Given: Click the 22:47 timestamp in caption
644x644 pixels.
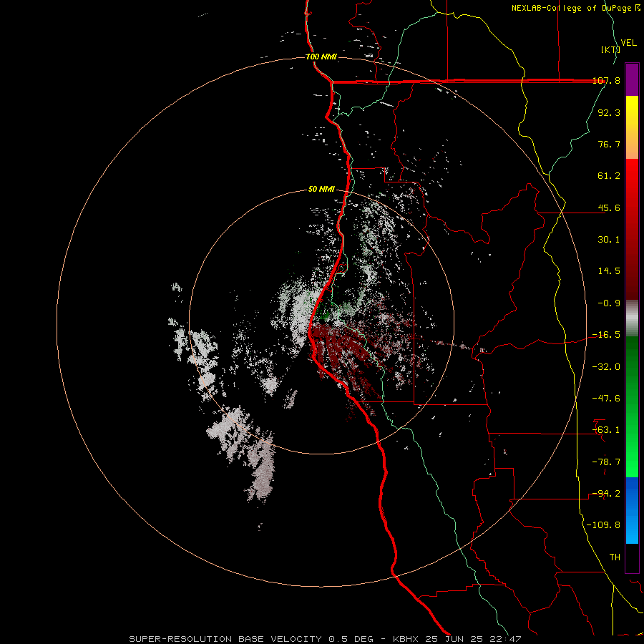Looking at the screenshot, I should click(x=506, y=639).
